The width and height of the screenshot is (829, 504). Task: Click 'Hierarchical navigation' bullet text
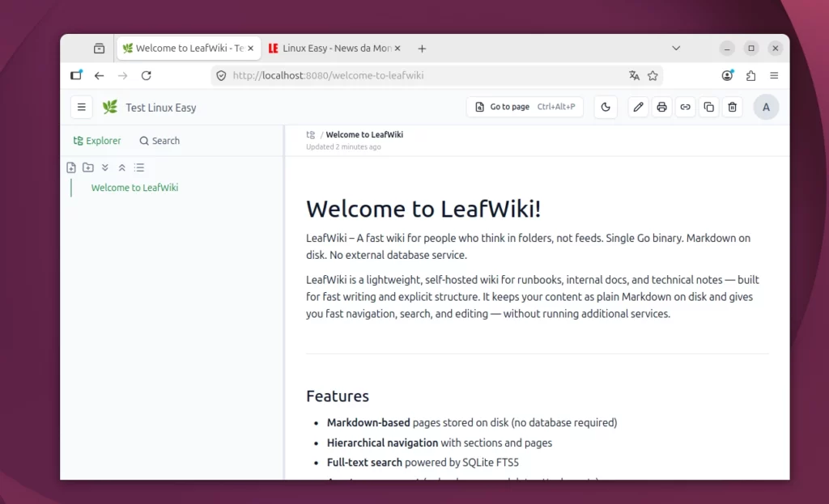[382, 443]
